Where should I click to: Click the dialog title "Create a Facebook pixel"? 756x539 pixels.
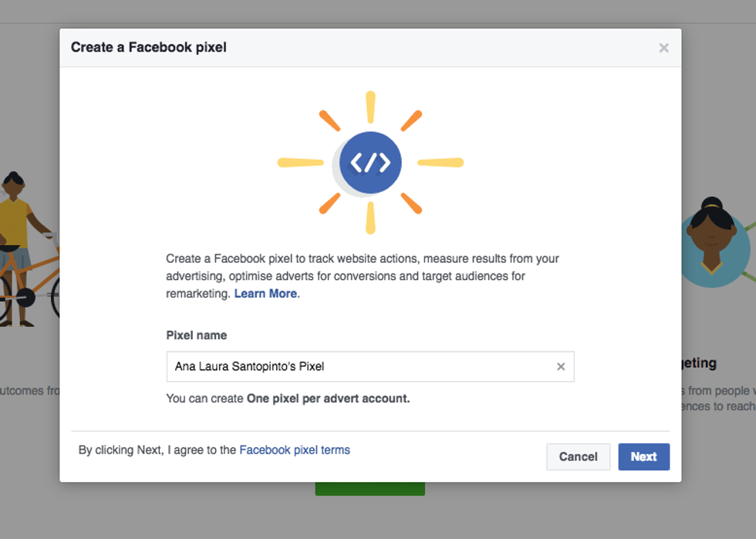coord(149,48)
